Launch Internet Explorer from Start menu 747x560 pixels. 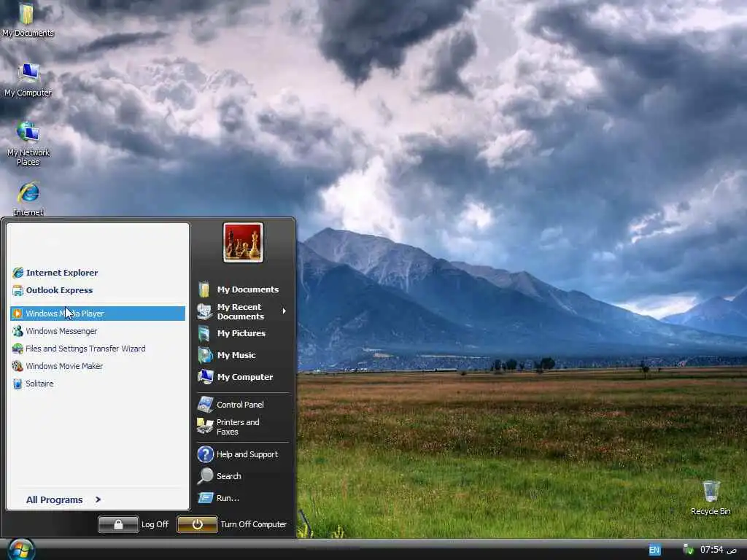click(x=98, y=273)
